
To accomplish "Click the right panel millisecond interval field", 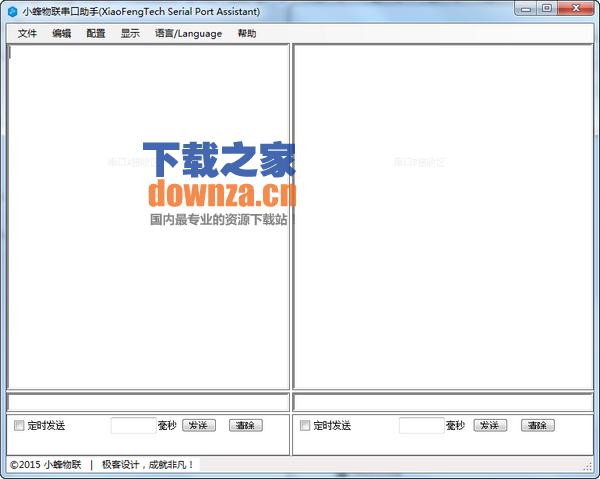I will pos(421,425).
